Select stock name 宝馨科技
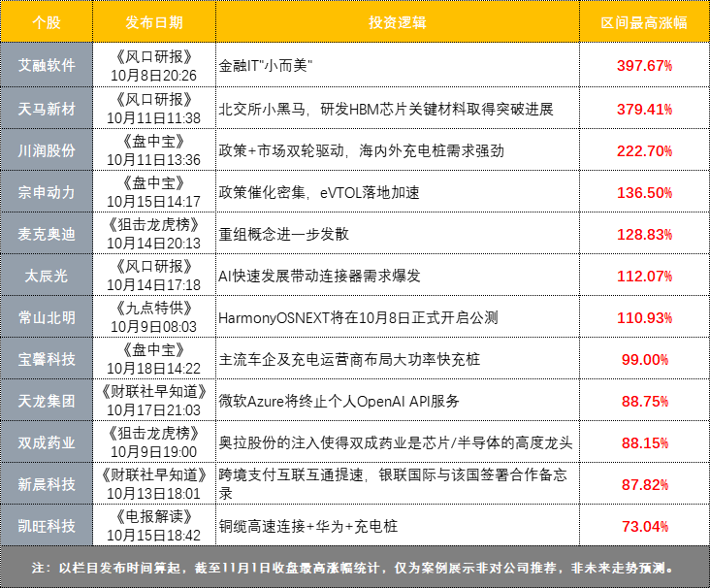Viewport: 710px width, 588px height. (x=47, y=359)
